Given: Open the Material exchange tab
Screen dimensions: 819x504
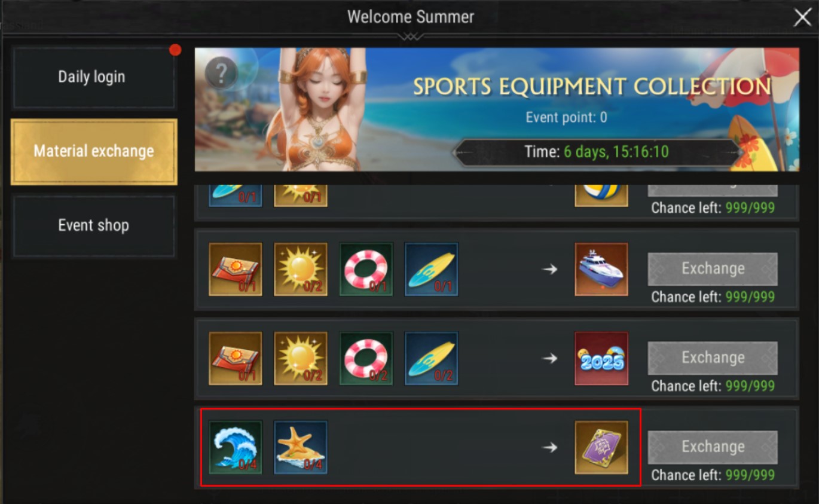Looking at the screenshot, I should click(x=94, y=151).
